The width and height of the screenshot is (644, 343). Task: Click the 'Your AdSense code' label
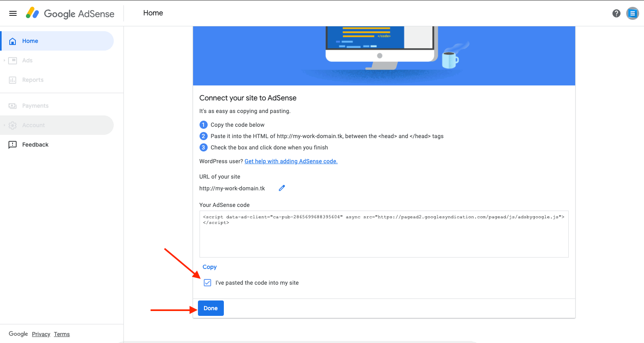(224, 205)
